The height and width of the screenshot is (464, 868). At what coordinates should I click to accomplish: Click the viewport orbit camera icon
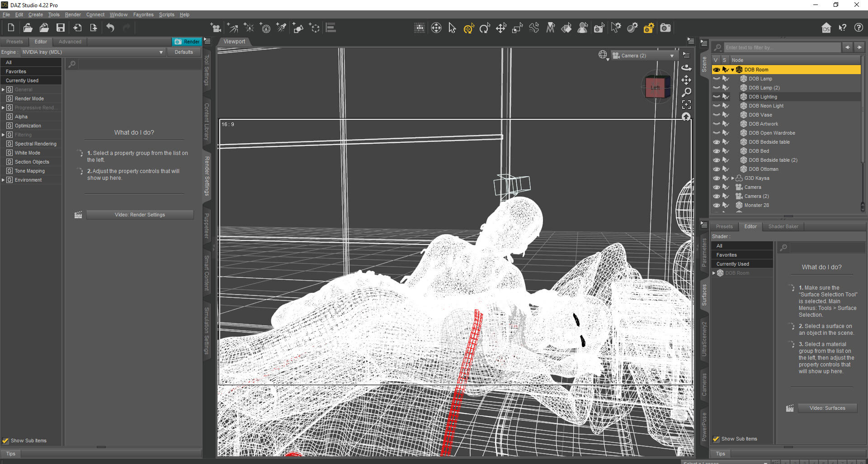686,67
